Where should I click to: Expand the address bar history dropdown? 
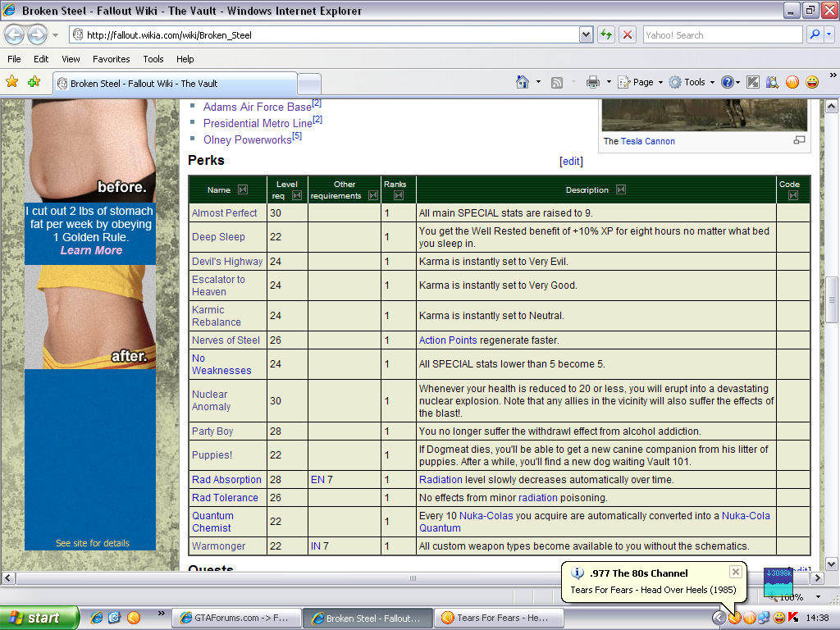tap(586, 35)
